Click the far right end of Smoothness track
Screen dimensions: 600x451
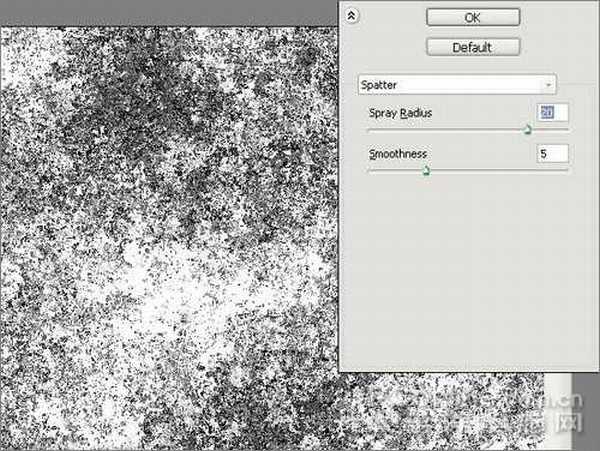click(x=567, y=170)
